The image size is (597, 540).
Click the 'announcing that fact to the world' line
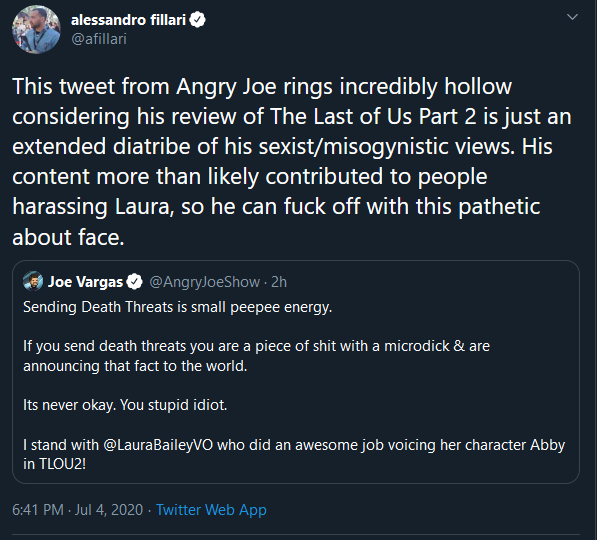tap(135, 366)
